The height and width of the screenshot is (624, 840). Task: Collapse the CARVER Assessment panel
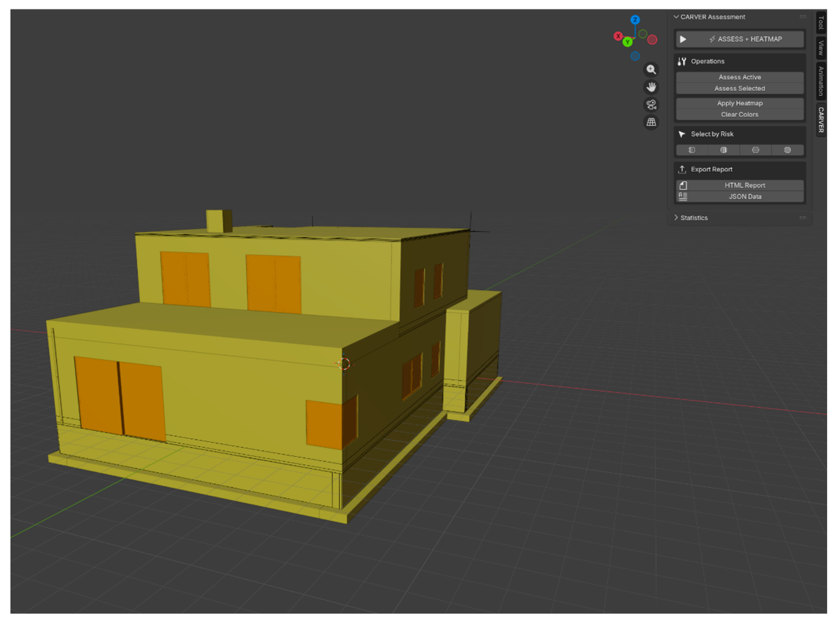[x=676, y=17]
